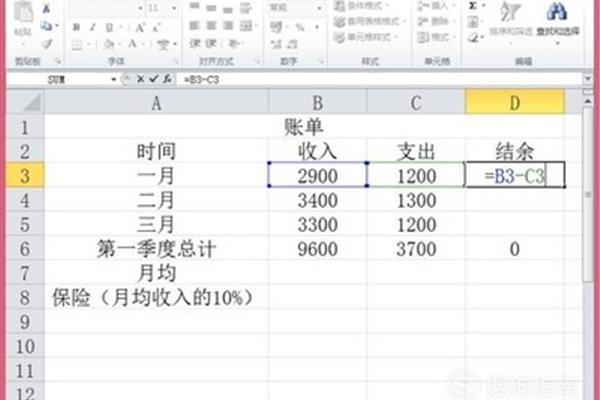Apply font color letter A
The height and width of the screenshot is (400, 600).
pyautogui.click(x=132, y=44)
